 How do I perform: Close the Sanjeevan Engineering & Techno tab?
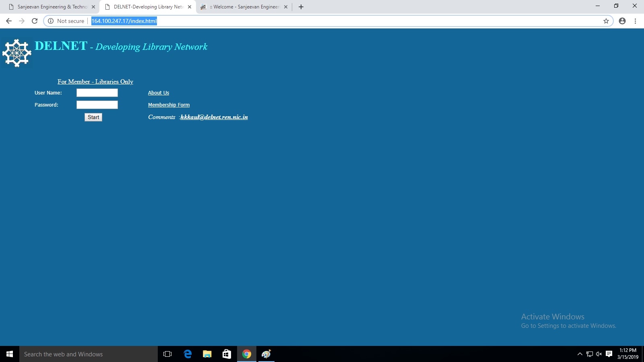93,7
